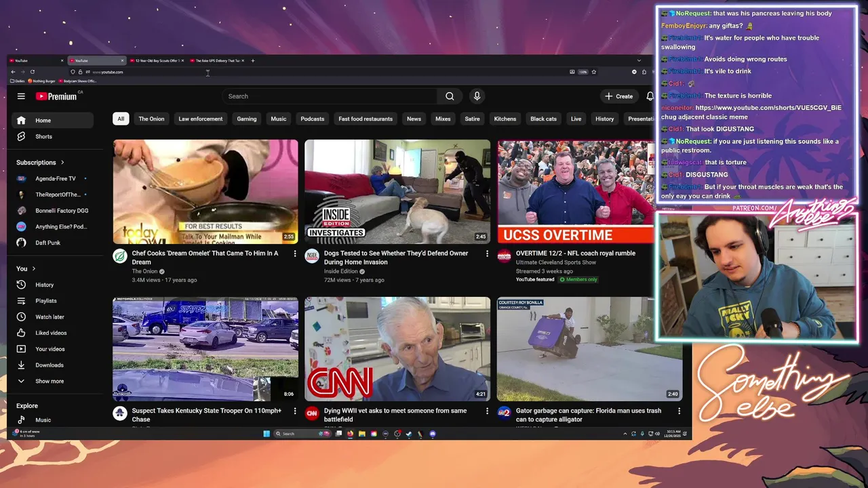
Task: Show hidden system tray icons
Action: click(625, 434)
